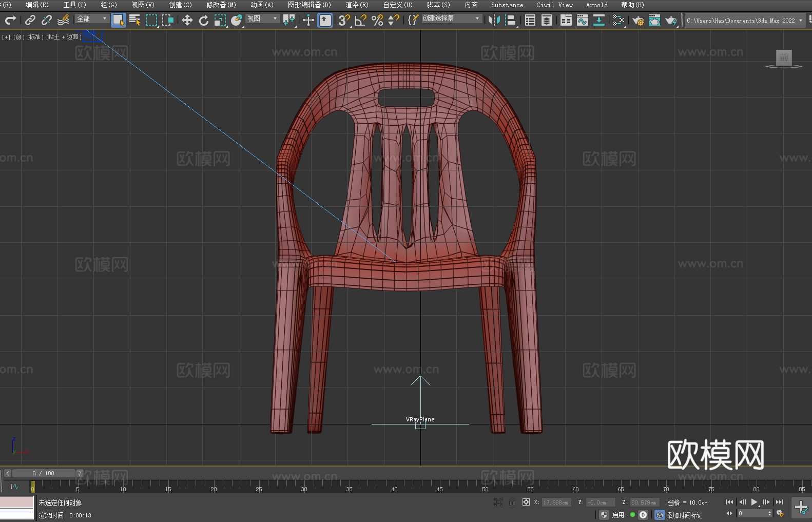Toggle Keyboard Shortcut Override icon
This screenshot has width=812, height=522.
325,21
